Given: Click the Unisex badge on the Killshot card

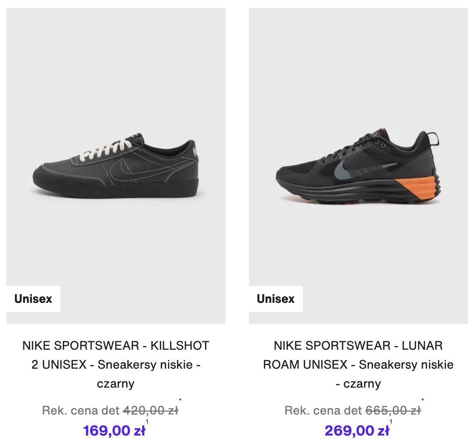Looking at the screenshot, I should (33, 299).
